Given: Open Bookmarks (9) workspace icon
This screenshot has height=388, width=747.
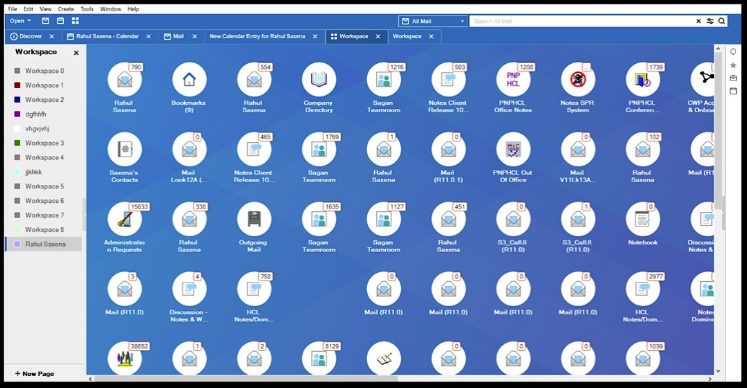Looking at the screenshot, I should coord(189,80).
